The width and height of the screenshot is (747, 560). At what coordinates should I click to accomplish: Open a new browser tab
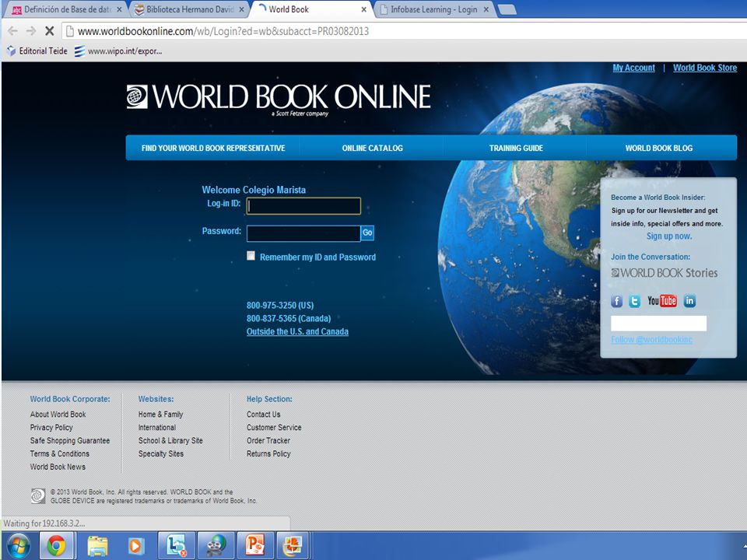pyautogui.click(x=507, y=9)
